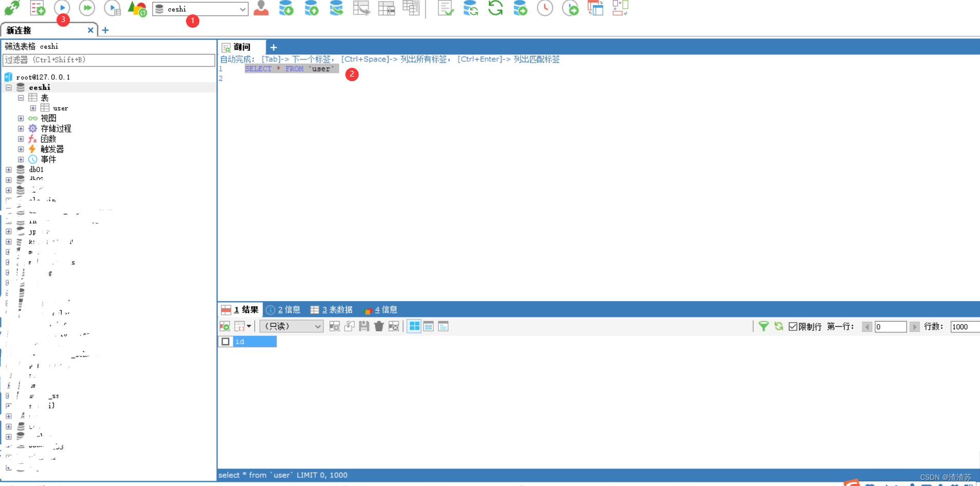
Task: Select the 询问 query tab
Action: tap(242, 47)
